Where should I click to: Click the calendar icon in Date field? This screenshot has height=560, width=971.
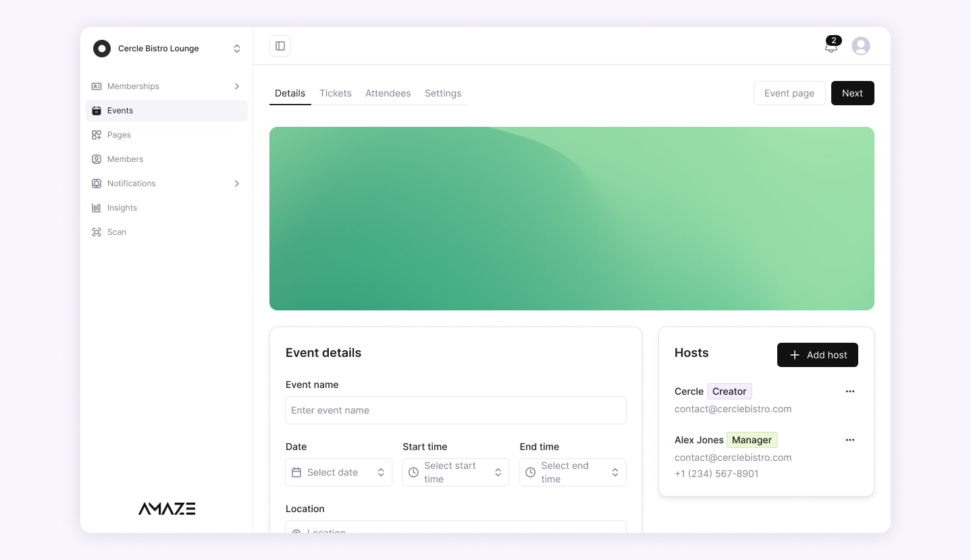[296, 472]
